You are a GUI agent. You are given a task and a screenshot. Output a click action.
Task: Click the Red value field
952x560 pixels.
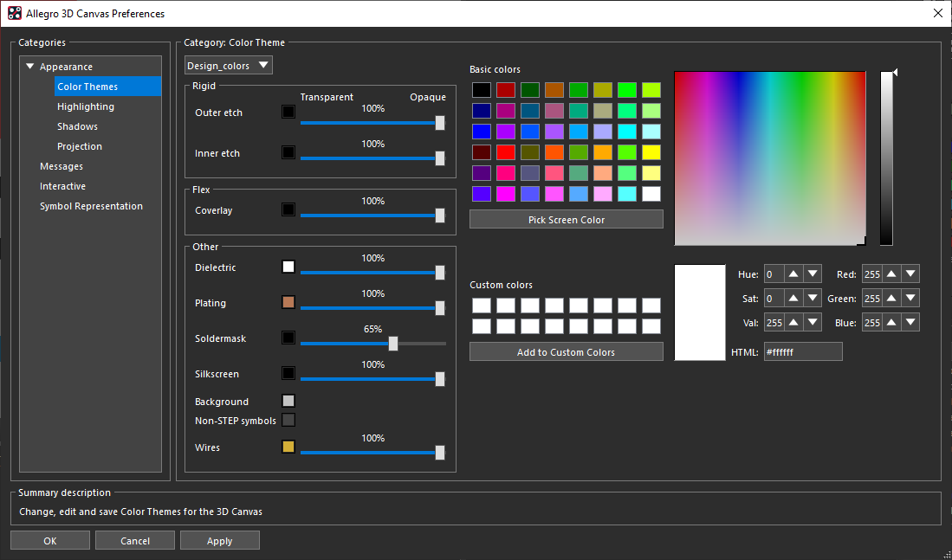coord(871,274)
